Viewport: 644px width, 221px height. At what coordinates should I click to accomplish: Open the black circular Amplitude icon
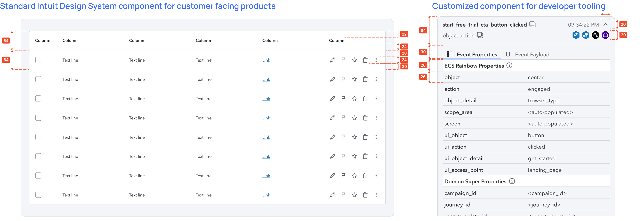tap(595, 35)
